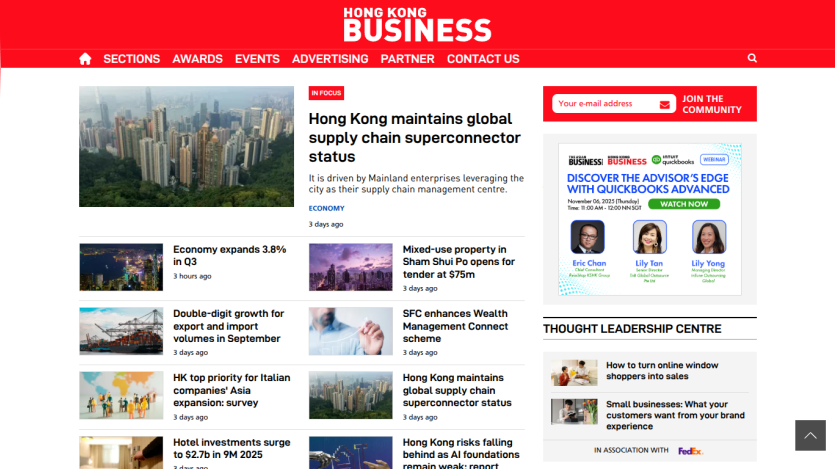This screenshot has width=835, height=469.
Task: Click the container port thumbnail
Action: pos(121,331)
